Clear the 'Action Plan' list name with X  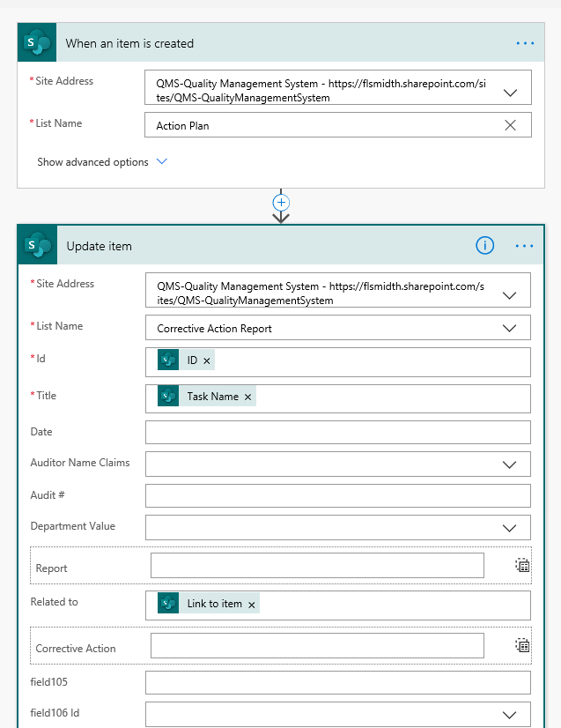tap(510, 125)
